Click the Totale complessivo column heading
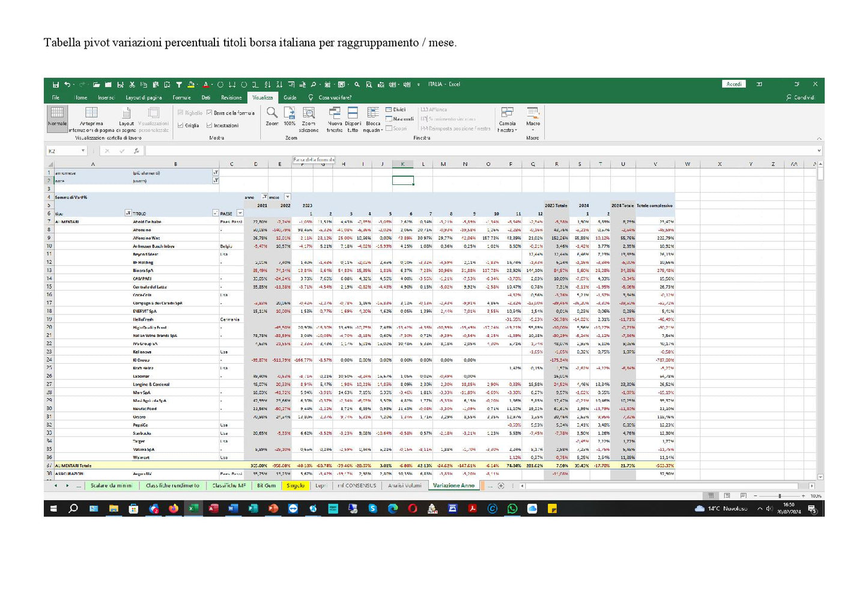This screenshot has height=613, width=868. (x=655, y=205)
